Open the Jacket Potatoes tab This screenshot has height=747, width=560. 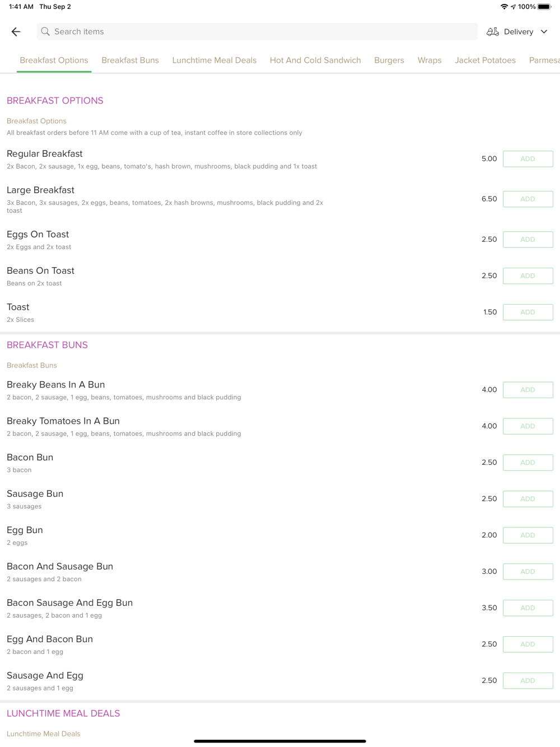click(x=485, y=60)
